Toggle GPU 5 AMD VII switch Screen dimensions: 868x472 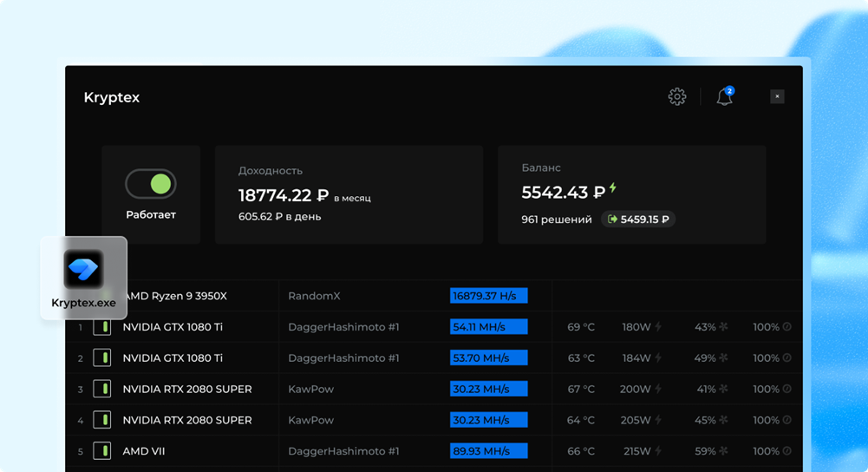(x=102, y=451)
